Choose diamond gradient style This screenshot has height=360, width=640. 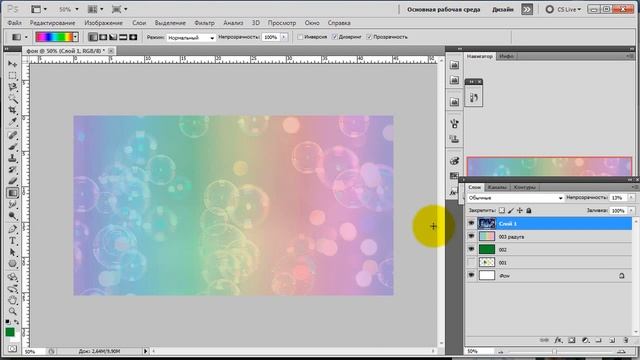click(133, 37)
